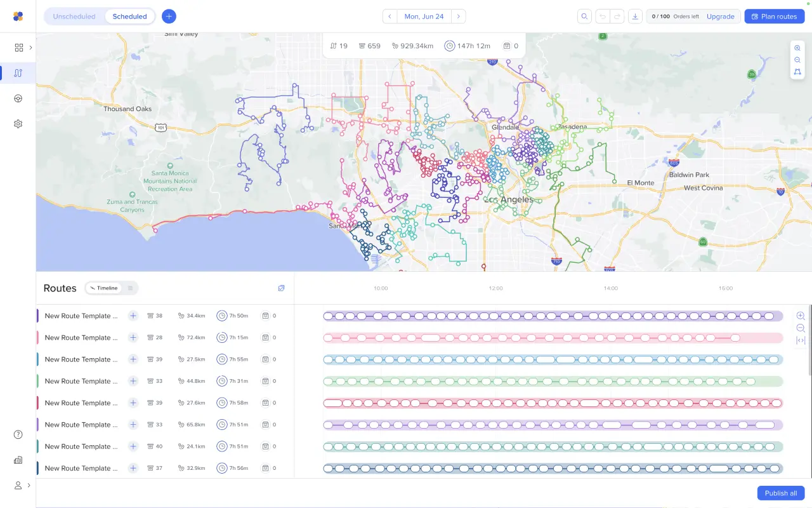Viewport: 812px width, 508px height.
Task: Click the 14:00 timeline marker
Action: pos(610,288)
